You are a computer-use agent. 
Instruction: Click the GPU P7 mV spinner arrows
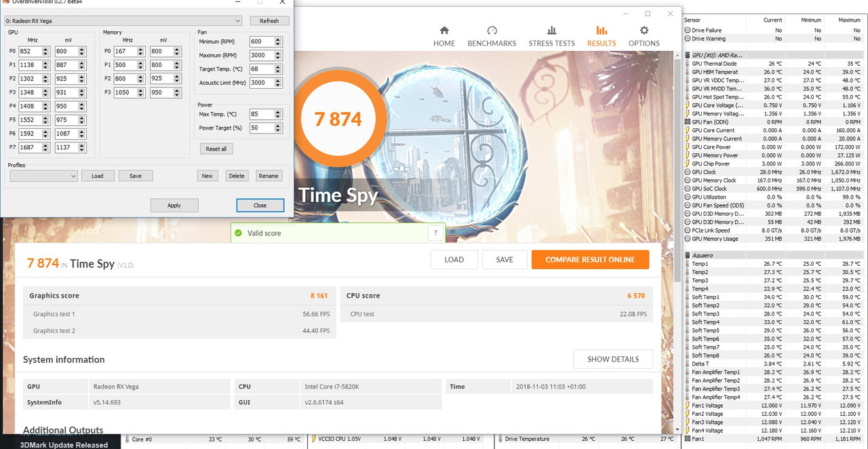coord(82,148)
